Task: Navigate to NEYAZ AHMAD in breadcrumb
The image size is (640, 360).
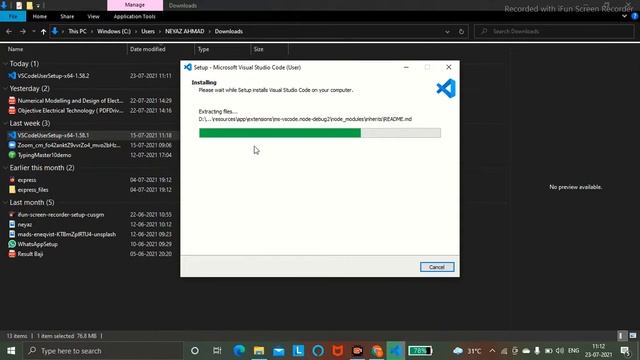Action: tap(184, 31)
